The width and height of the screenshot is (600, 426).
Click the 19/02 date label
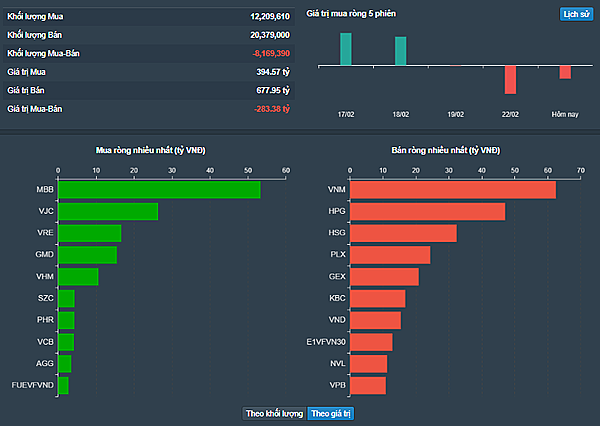pos(455,114)
